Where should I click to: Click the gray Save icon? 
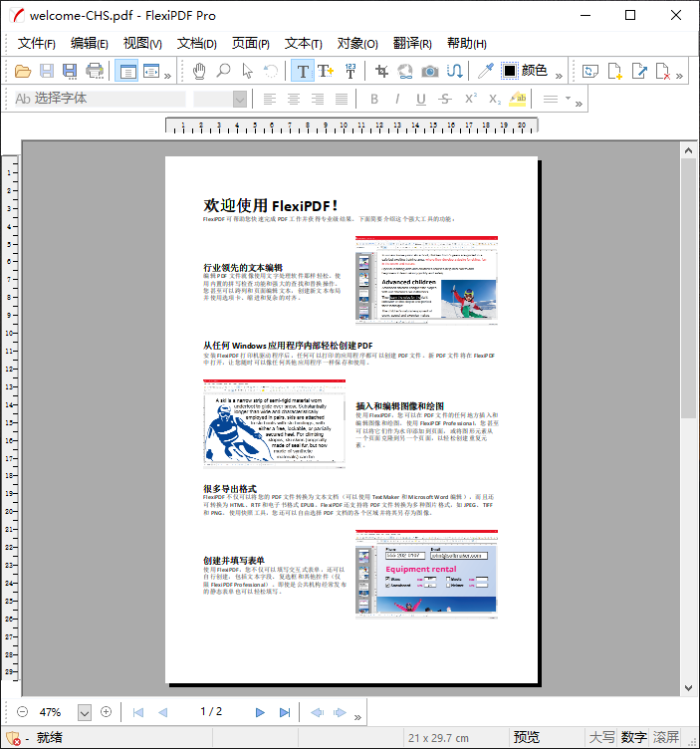tap(47, 71)
